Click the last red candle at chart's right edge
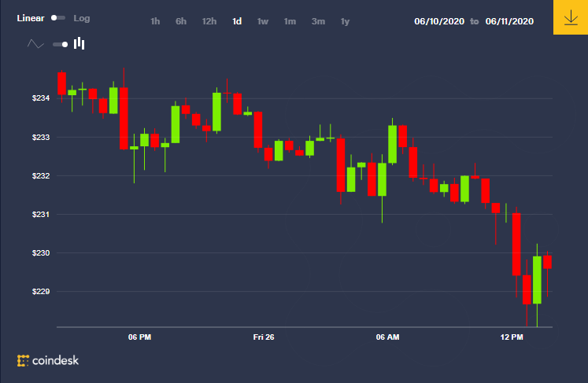Viewport: 588px width, 383px height. coord(547,262)
